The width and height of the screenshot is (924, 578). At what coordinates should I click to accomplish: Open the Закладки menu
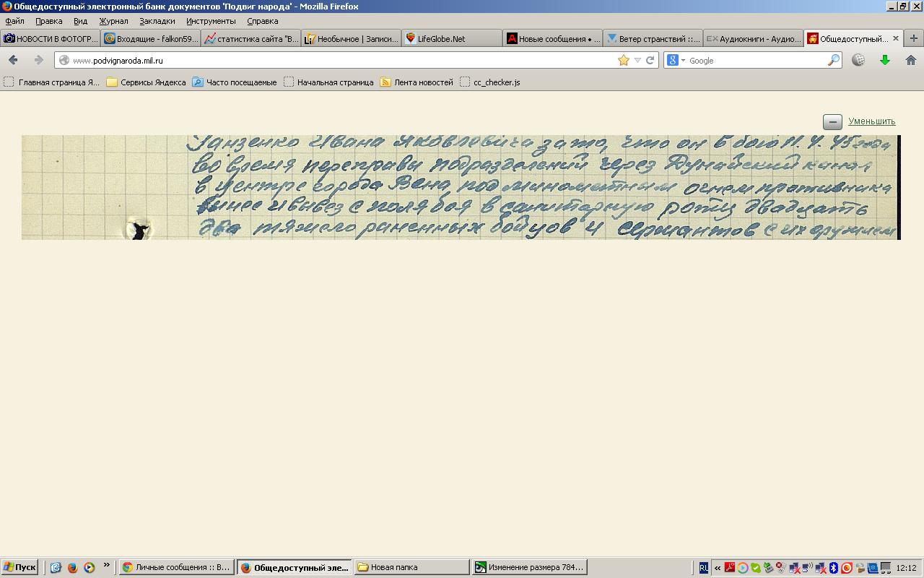[157, 21]
